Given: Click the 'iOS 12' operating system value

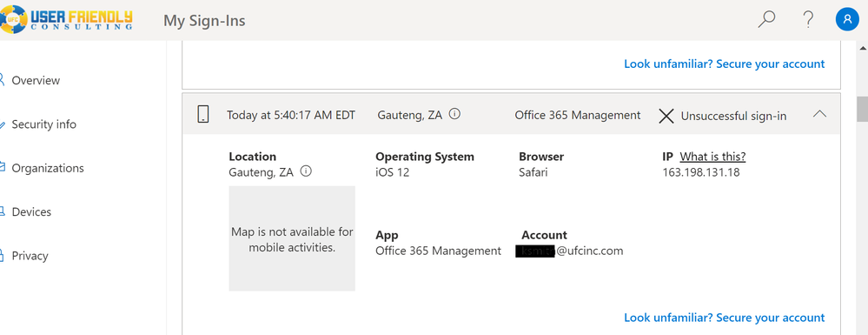Looking at the screenshot, I should coord(393,172).
